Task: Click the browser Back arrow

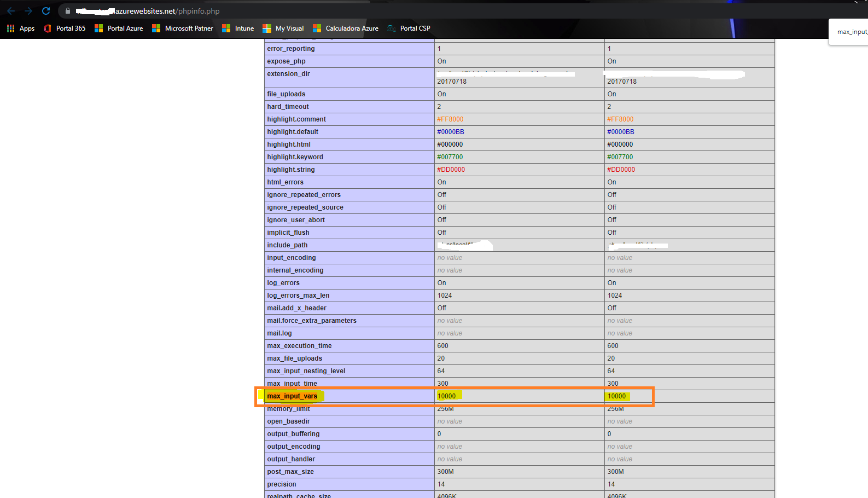Action: [x=11, y=11]
